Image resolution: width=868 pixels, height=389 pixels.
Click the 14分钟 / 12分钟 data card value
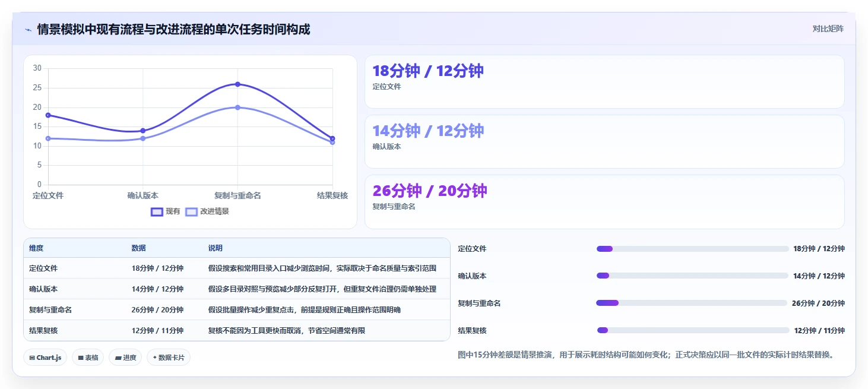[428, 131]
